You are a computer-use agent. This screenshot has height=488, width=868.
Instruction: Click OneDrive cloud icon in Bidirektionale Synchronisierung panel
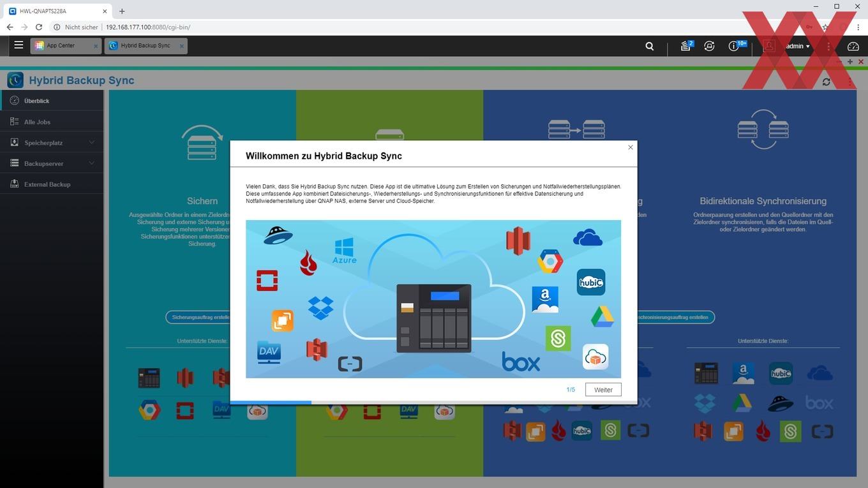[819, 373]
